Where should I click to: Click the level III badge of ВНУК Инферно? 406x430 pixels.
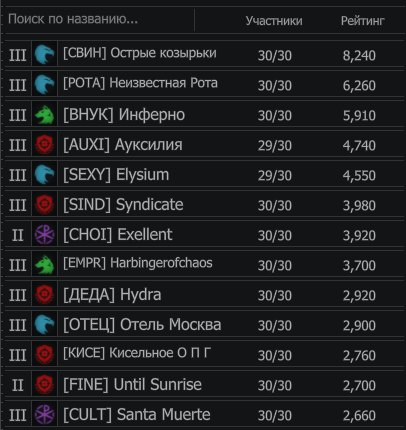[x=18, y=115]
